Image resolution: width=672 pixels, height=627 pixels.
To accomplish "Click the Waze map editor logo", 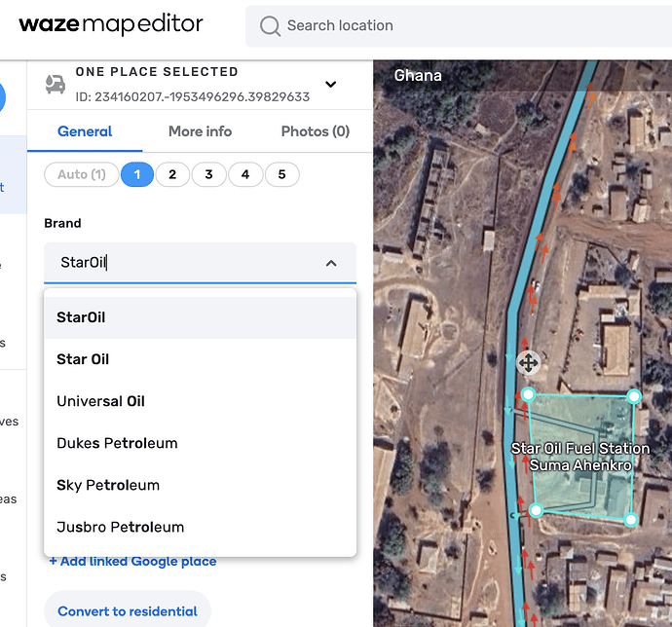I will (x=111, y=24).
